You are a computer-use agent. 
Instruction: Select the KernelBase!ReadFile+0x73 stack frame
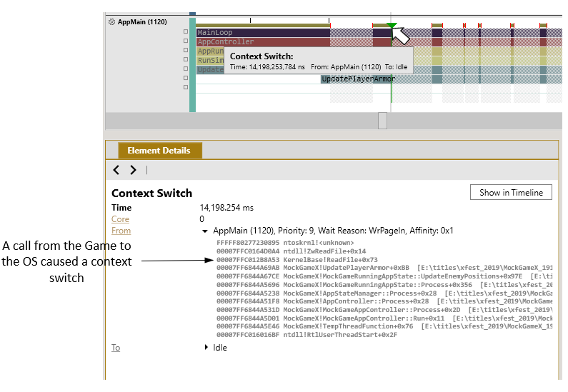[297, 259]
